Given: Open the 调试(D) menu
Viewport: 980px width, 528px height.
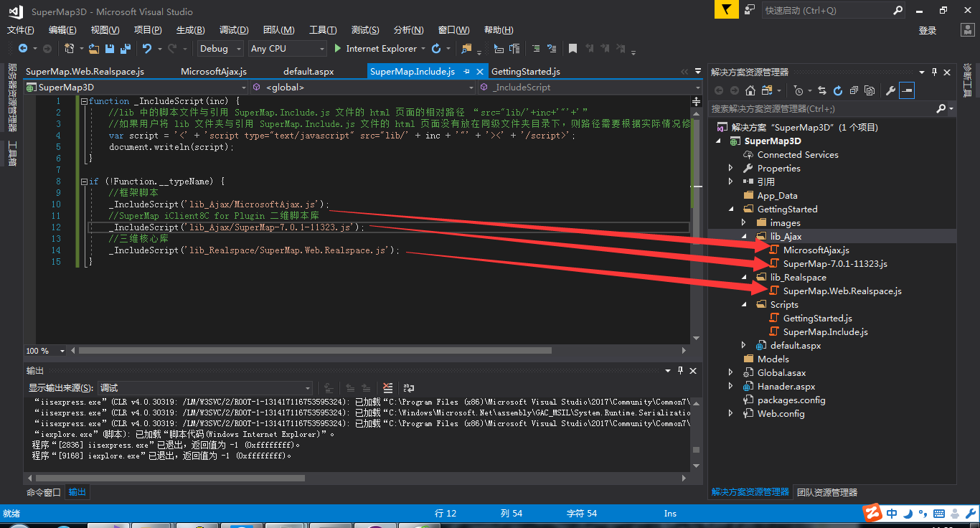Looking at the screenshot, I should coord(234,30).
